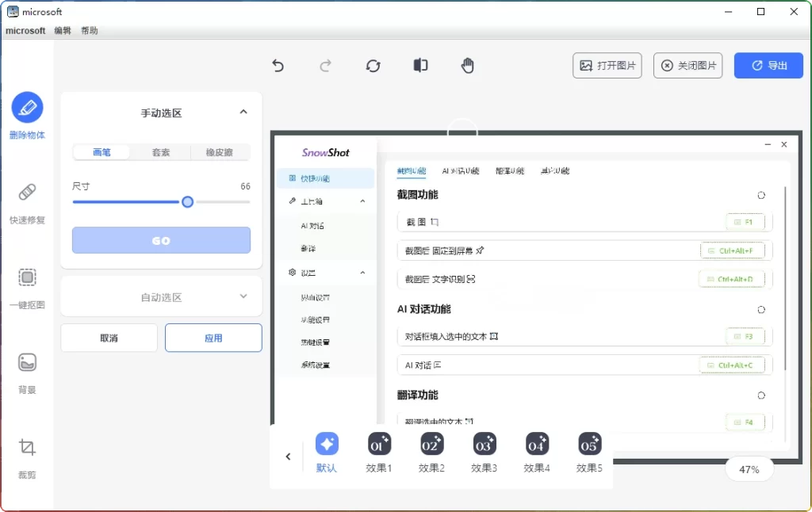Image resolution: width=812 pixels, height=512 pixels.
Task: Expand the 自动选区 section
Action: tap(243, 297)
